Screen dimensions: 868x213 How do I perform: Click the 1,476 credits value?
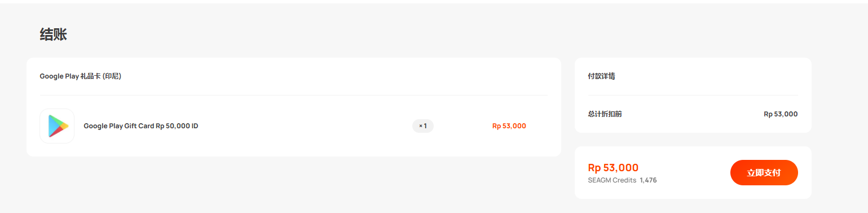tap(648, 180)
